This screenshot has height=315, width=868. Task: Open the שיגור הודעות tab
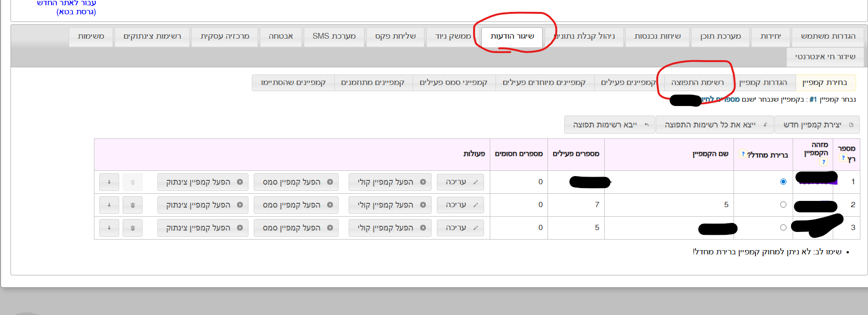[512, 37]
